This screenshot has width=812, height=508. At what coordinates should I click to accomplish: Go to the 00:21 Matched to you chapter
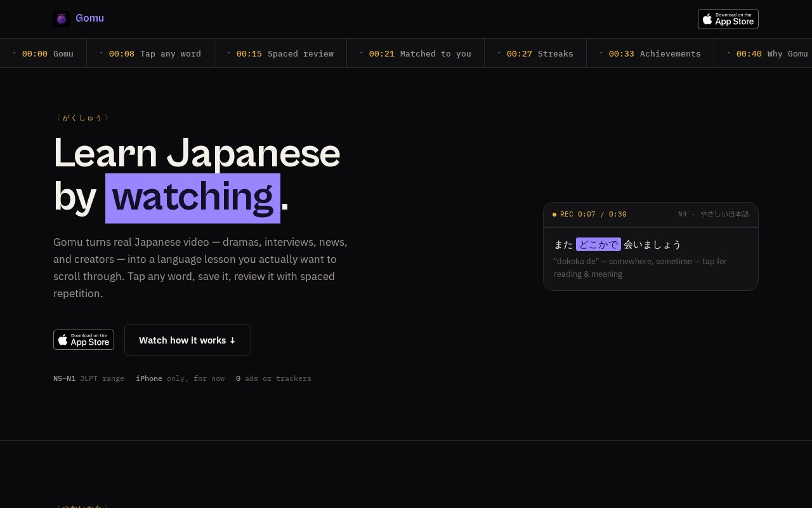(416, 53)
